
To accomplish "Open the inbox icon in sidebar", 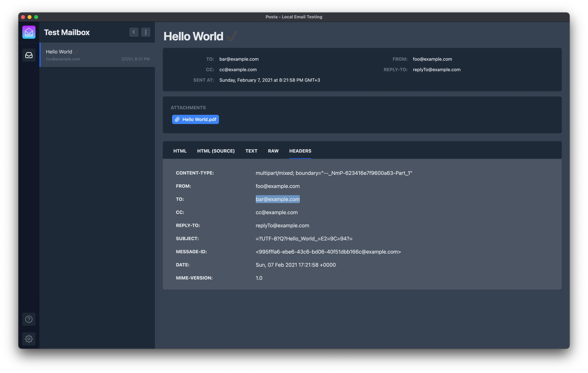I will (29, 55).
